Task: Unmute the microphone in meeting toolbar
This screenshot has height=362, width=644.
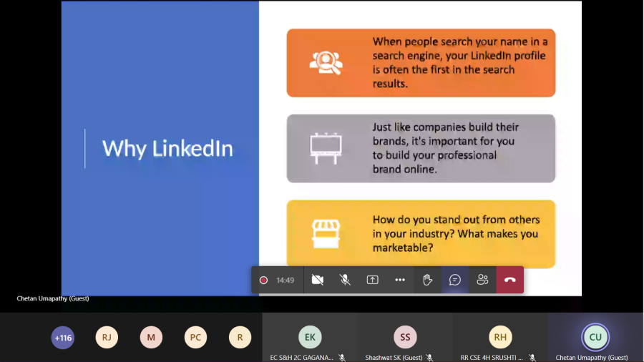Action: [345, 280]
